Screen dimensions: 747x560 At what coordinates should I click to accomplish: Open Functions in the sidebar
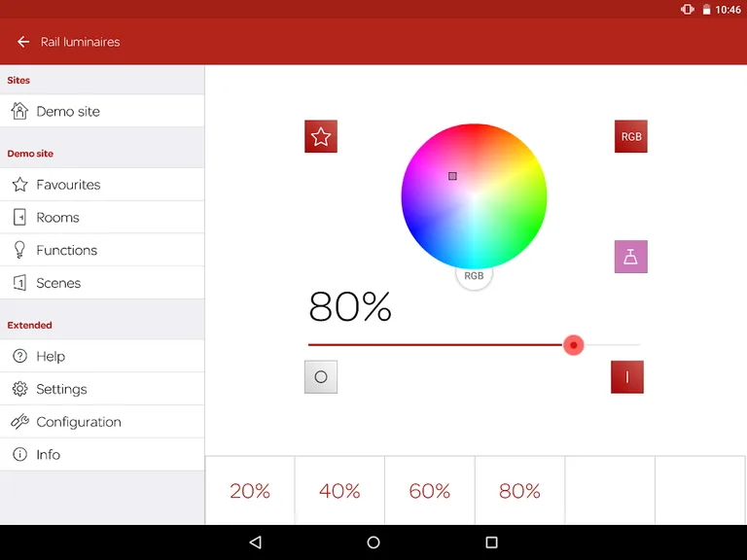coord(102,250)
